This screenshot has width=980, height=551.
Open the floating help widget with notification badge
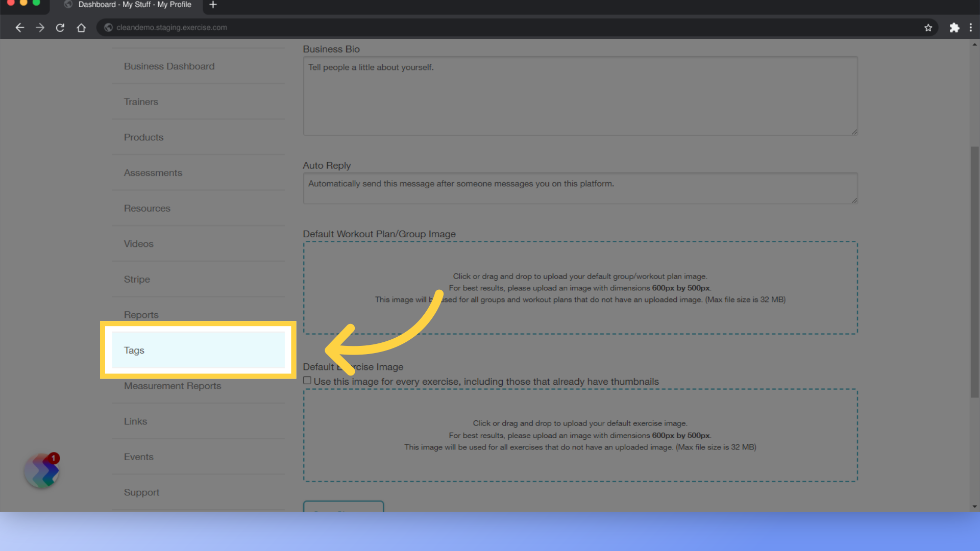point(42,470)
